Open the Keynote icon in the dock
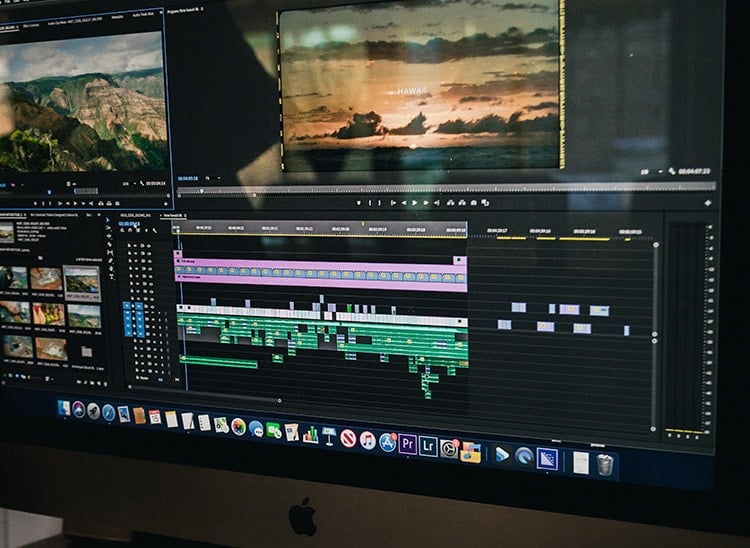Image resolution: width=750 pixels, height=548 pixels. point(329,435)
